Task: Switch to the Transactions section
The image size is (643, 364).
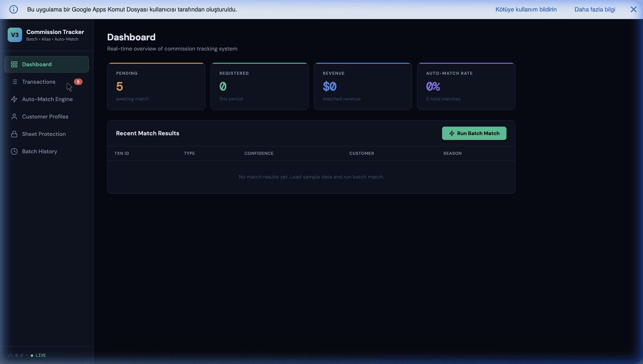Action: (39, 82)
